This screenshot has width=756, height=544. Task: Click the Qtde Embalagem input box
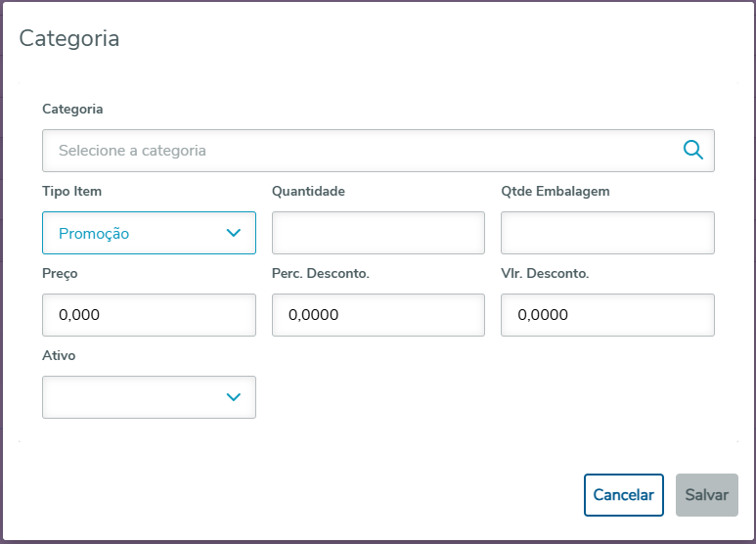point(607,233)
